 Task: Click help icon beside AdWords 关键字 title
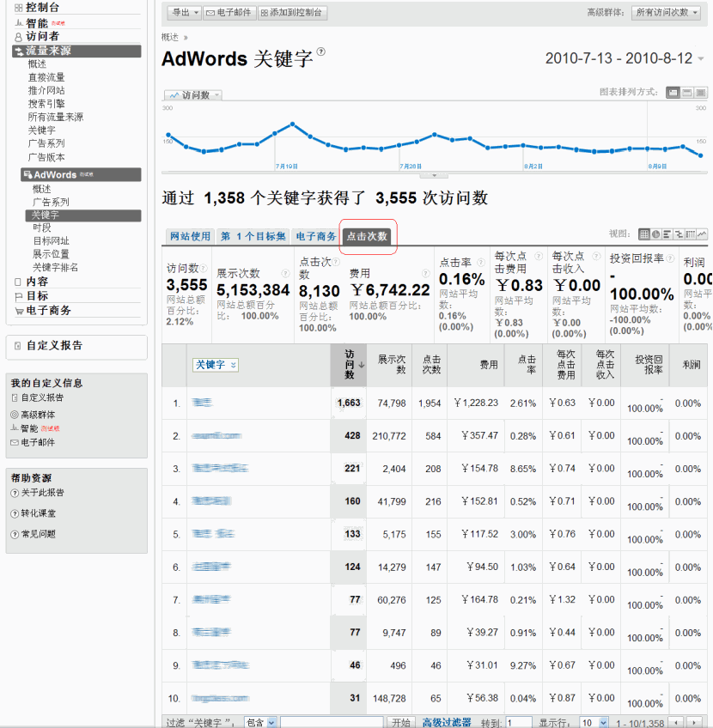(x=321, y=52)
